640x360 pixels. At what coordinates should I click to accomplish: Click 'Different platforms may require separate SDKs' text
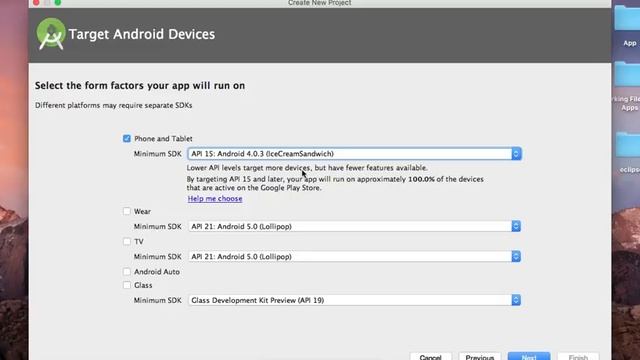tap(113, 105)
